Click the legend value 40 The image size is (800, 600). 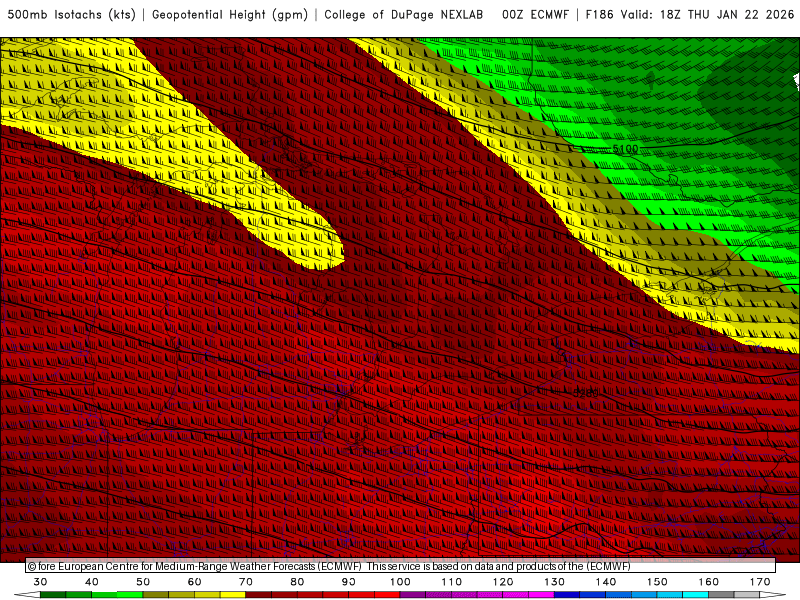[92, 582]
